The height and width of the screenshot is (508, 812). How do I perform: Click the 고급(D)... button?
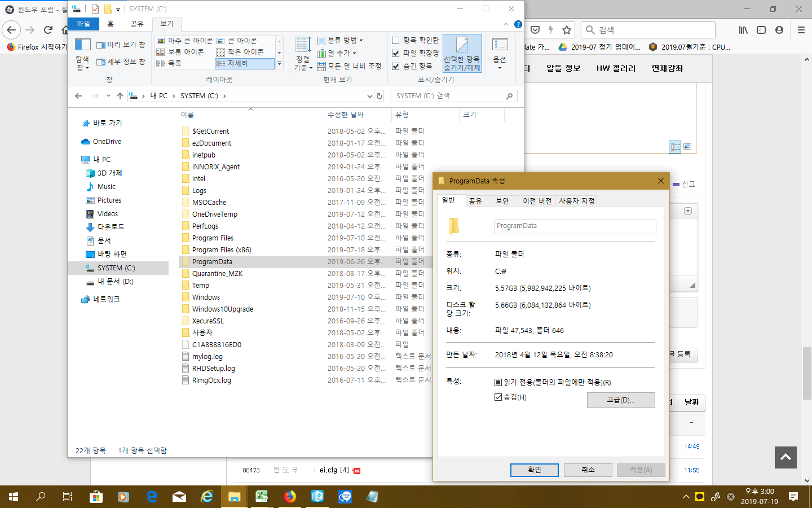[621, 400]
